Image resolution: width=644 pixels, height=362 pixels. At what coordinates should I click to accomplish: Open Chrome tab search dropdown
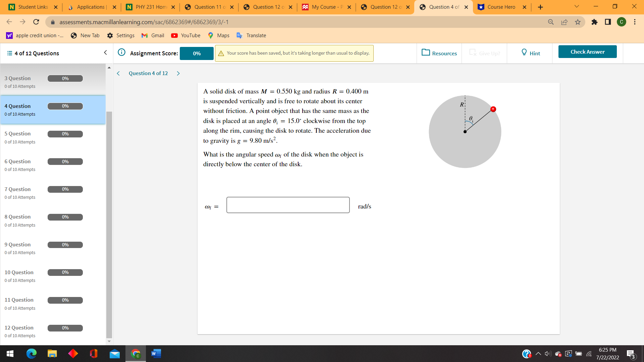[x=577, y=7]
